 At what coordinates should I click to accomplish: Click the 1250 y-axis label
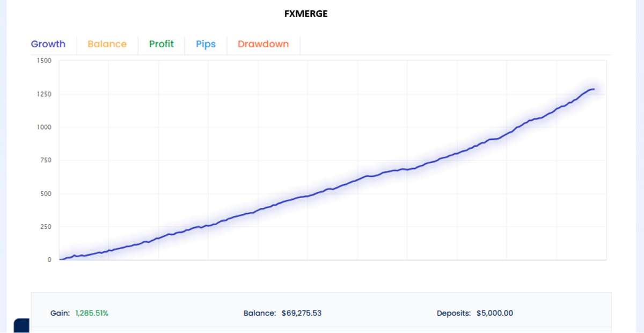(45, 95)
